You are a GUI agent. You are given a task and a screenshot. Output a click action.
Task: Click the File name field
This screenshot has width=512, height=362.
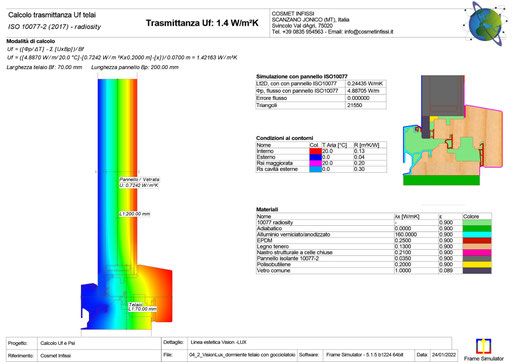[x=242, y=355]
